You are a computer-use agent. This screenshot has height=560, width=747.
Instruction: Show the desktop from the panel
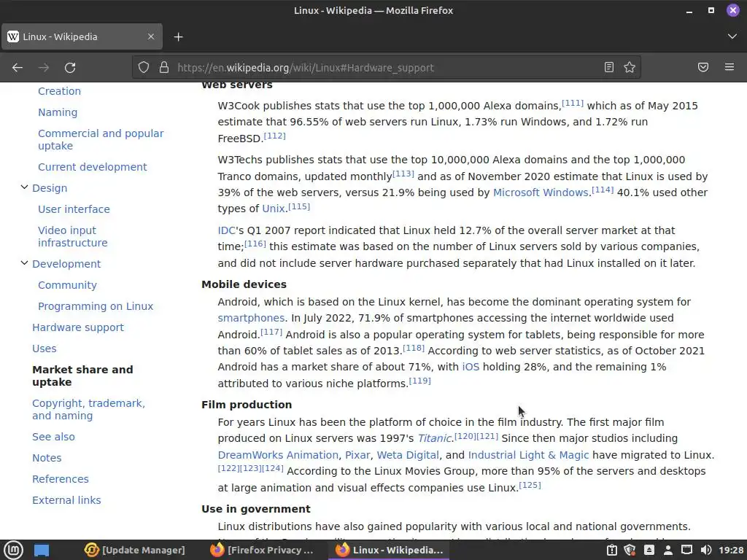click(x=42, y=551)
